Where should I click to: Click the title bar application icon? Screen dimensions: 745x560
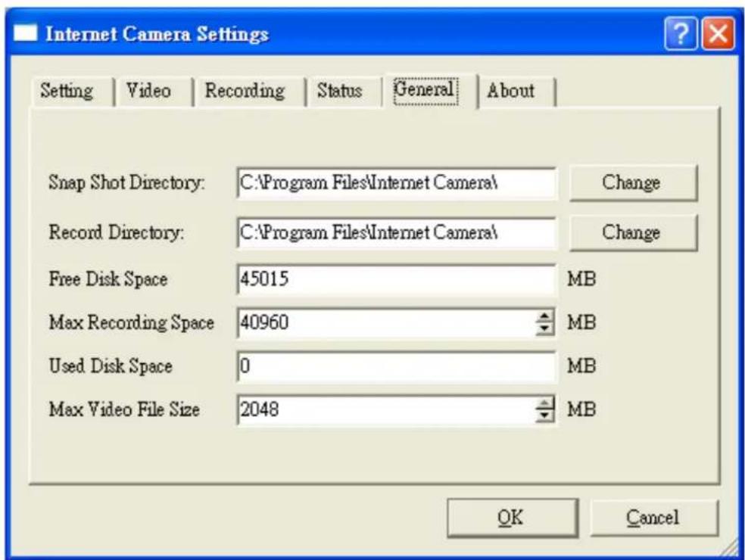[25, 33]
